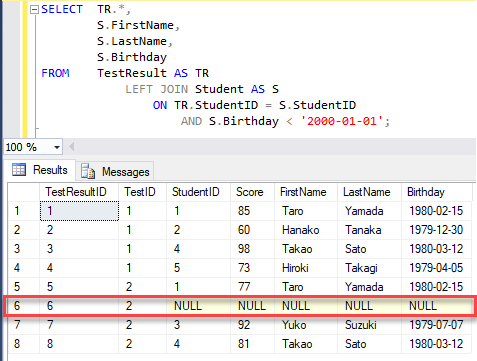Click the Birthday cell 1979-12-30
The image size is (477, 361).
[437, 230]
